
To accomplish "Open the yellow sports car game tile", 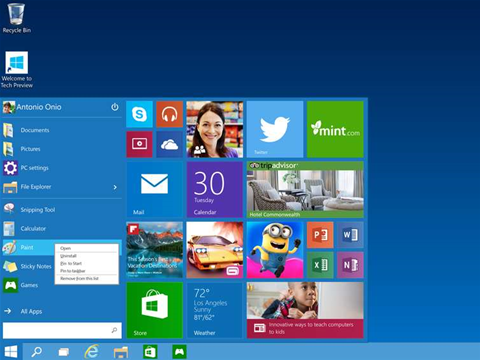I will [x=215, y=250].
